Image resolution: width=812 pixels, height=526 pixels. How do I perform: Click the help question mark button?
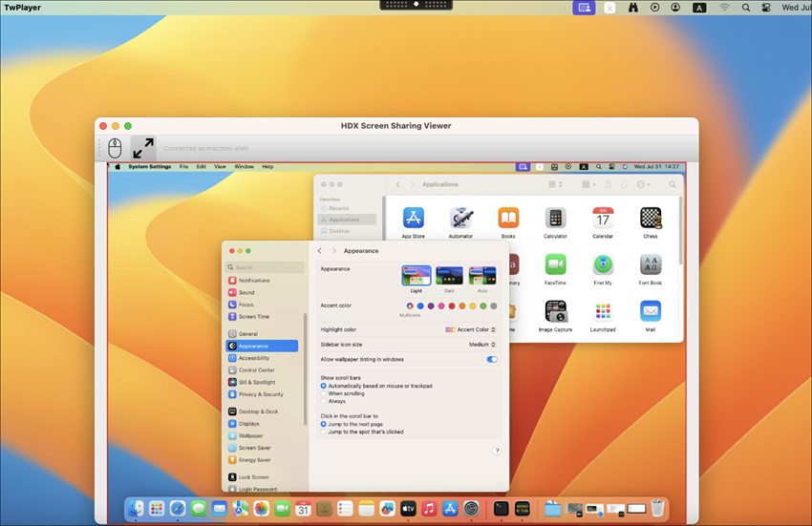(498, 451)
